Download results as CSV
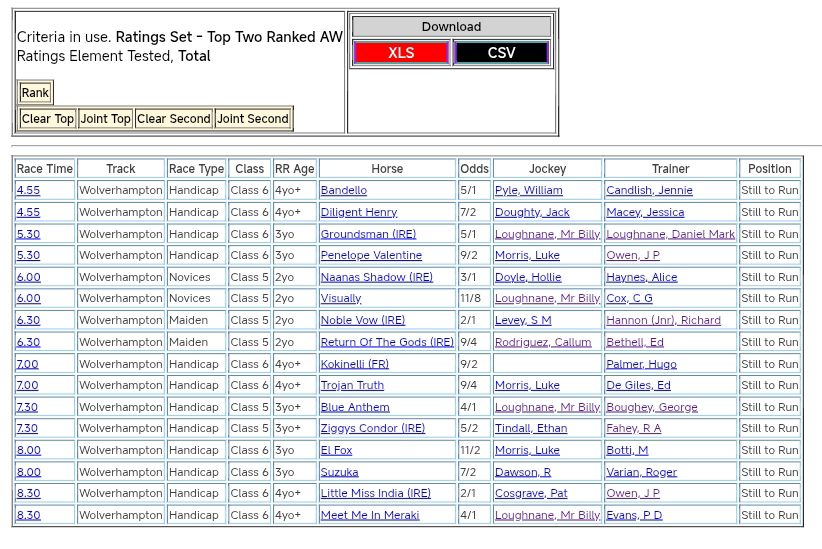Image resolution: width=822 pixels, height=549 pixels. tap(501, 53)
